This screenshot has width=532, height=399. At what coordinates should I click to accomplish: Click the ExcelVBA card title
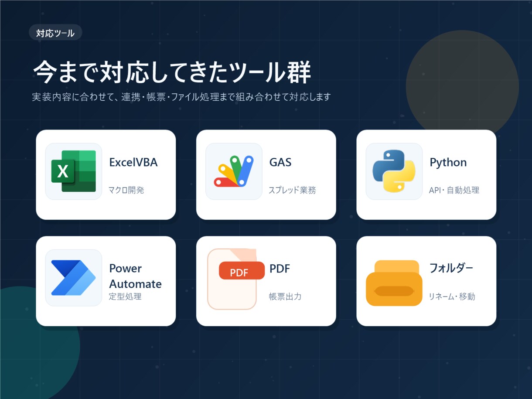(133, 162)
